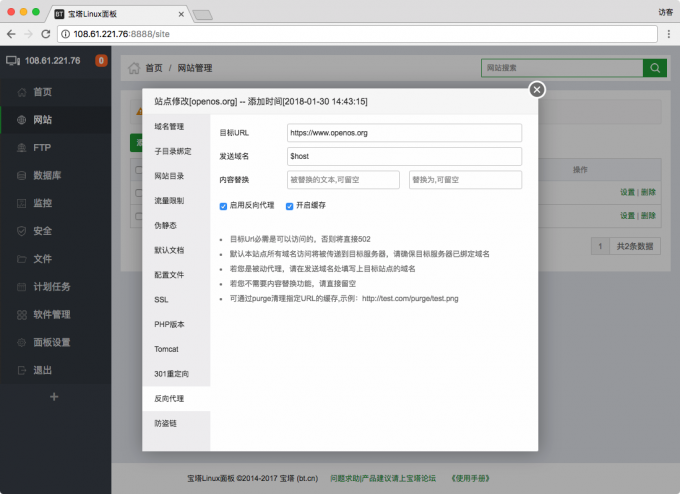
Task: Click the browser reload icon
Action: point(46,34)
